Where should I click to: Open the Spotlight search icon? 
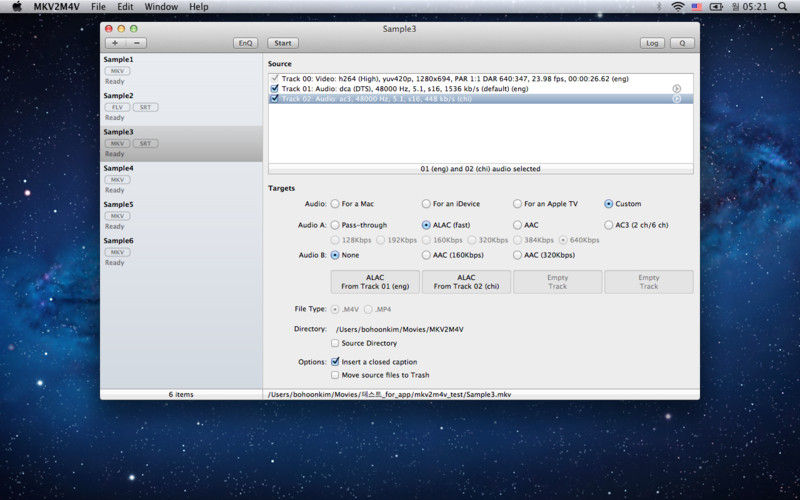tap(783, 7)
